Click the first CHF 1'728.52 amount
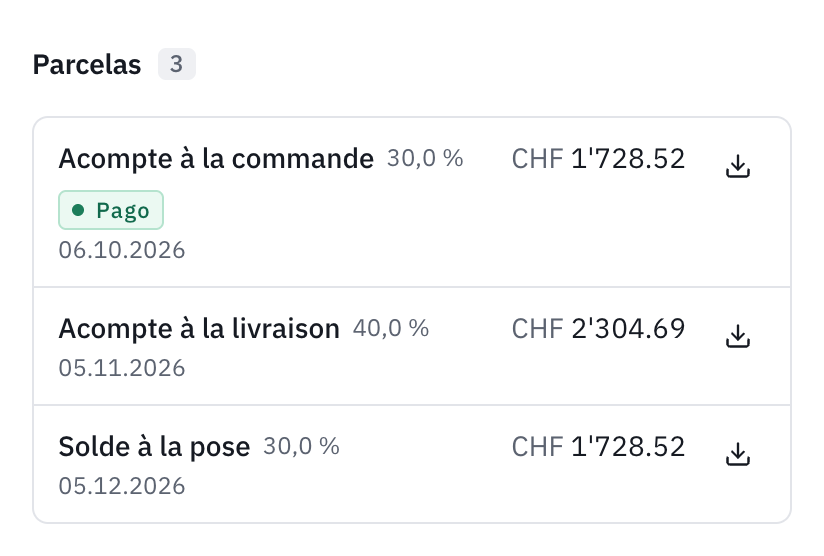 tap(599, 159)
